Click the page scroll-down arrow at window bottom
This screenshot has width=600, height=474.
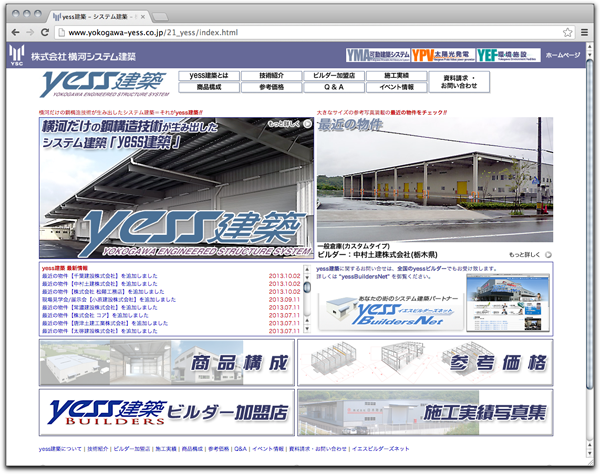point(589,454)
